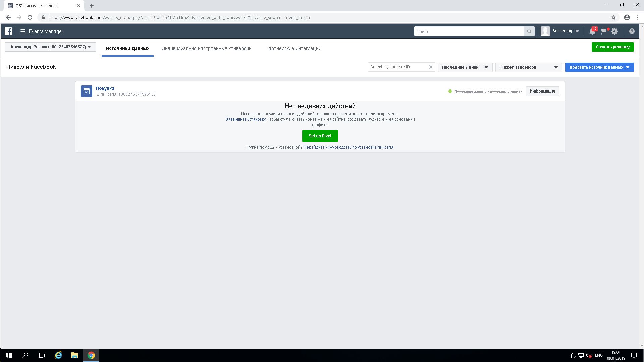
Task: Click the Информация button
Action: tap(542, 91)
